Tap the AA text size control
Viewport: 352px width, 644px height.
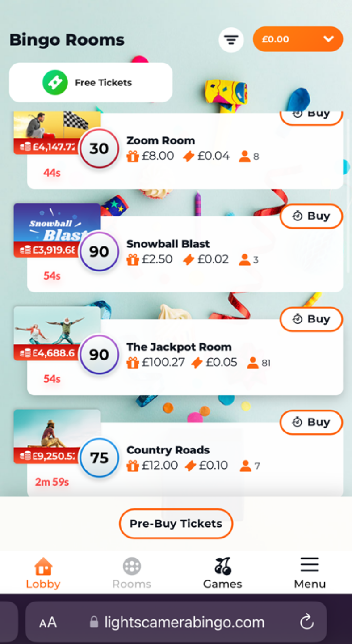point(48,622)
